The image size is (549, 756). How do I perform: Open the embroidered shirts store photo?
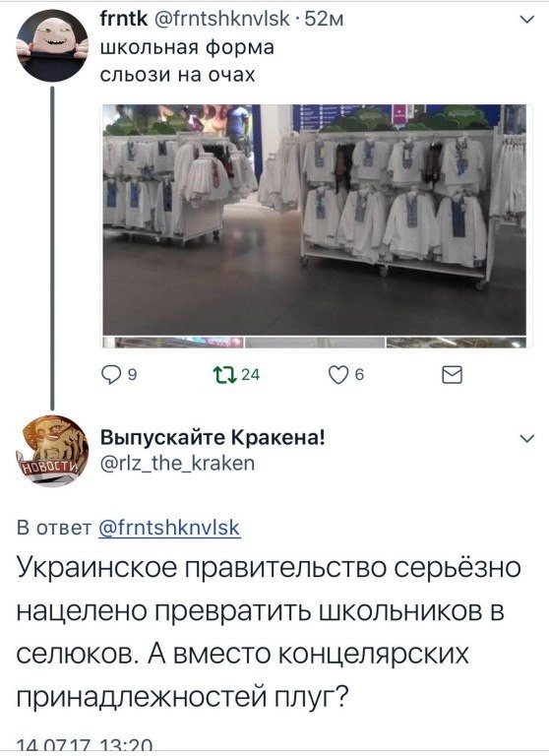click(314, 220)
